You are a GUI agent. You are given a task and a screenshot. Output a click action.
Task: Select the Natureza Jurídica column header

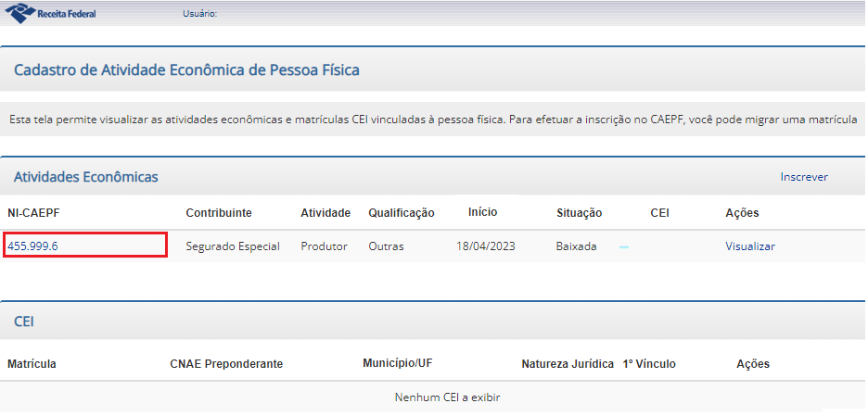pos(568,364)
